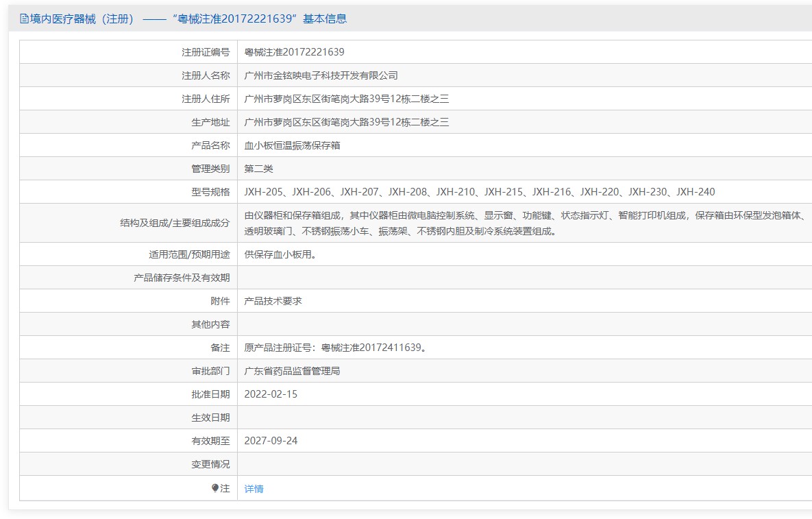Click the 注册证编号 row label
The width and height of the screenshot is (812, 519).
pyautogui.click(x=206, y=52)
